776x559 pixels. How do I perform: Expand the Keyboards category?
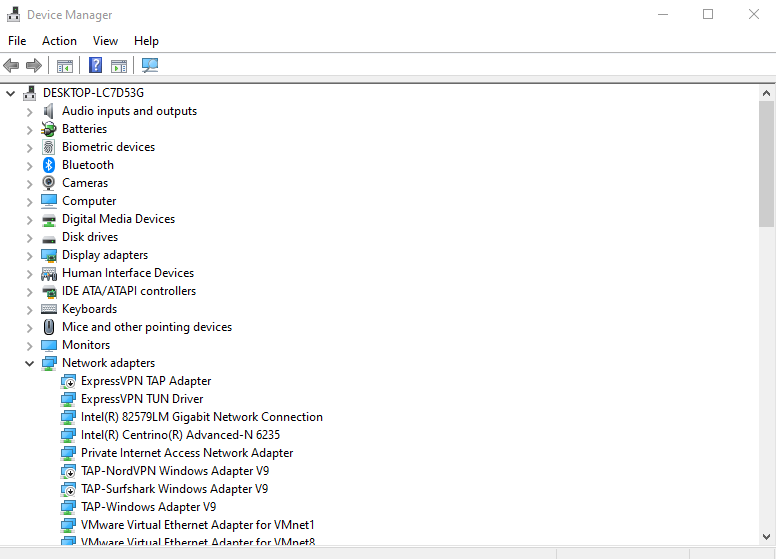click(29, 310)
